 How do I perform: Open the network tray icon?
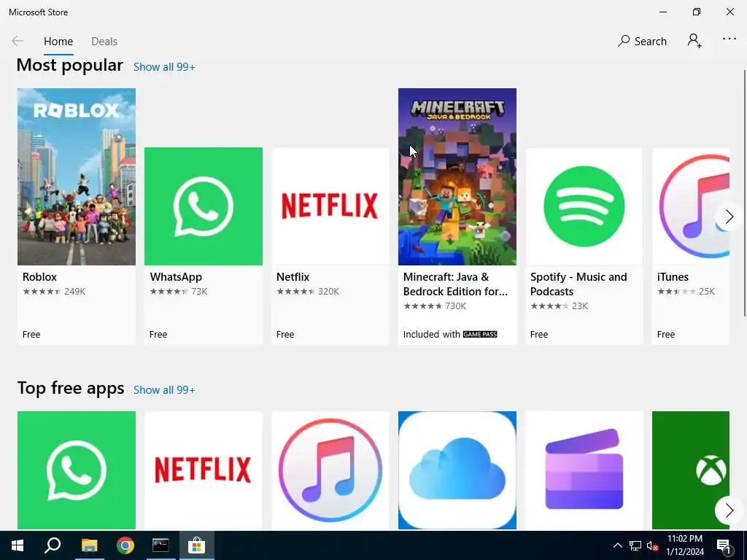(635, 545)
